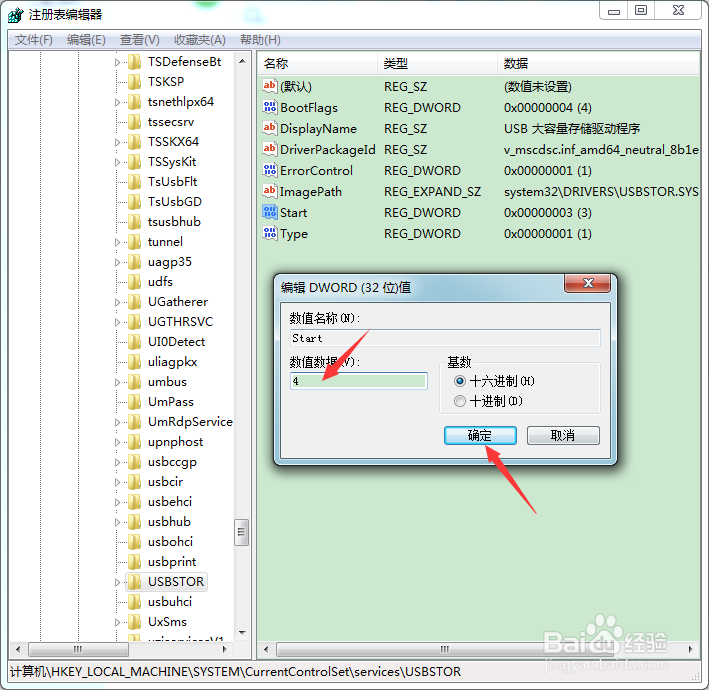Click the BootFlags DWORD value icon
The height and width of the screenshot is (690, 709).
click(x=269, y=107)
